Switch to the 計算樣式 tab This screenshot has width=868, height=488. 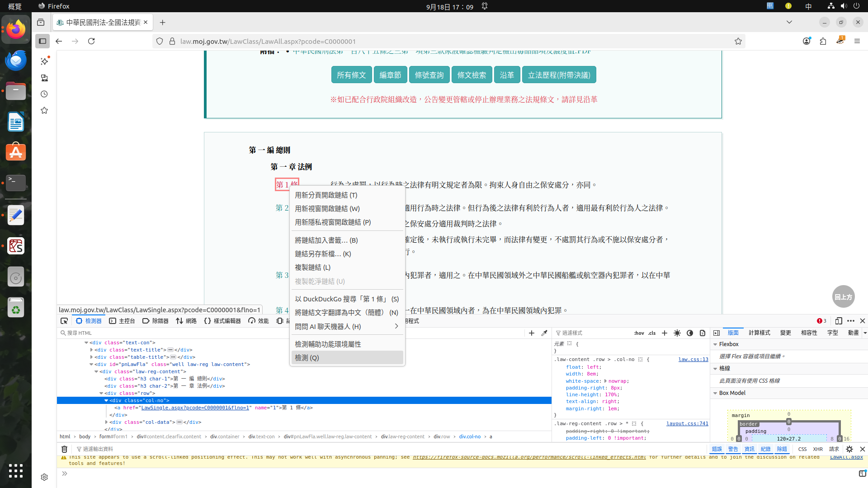tap(759, 333)
